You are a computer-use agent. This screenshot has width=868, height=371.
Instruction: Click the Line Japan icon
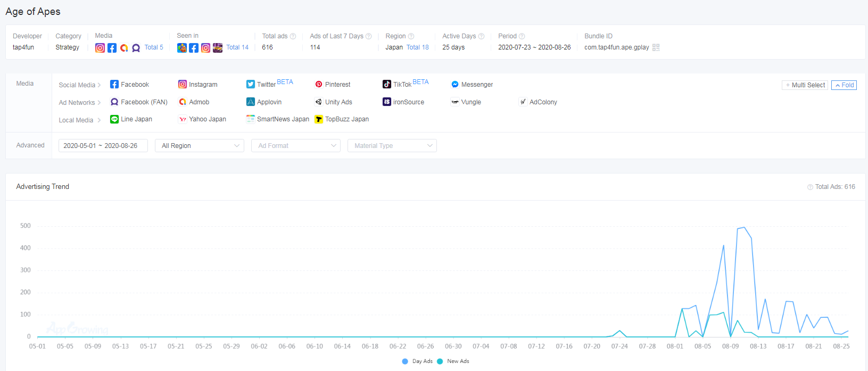click(114, 119)
